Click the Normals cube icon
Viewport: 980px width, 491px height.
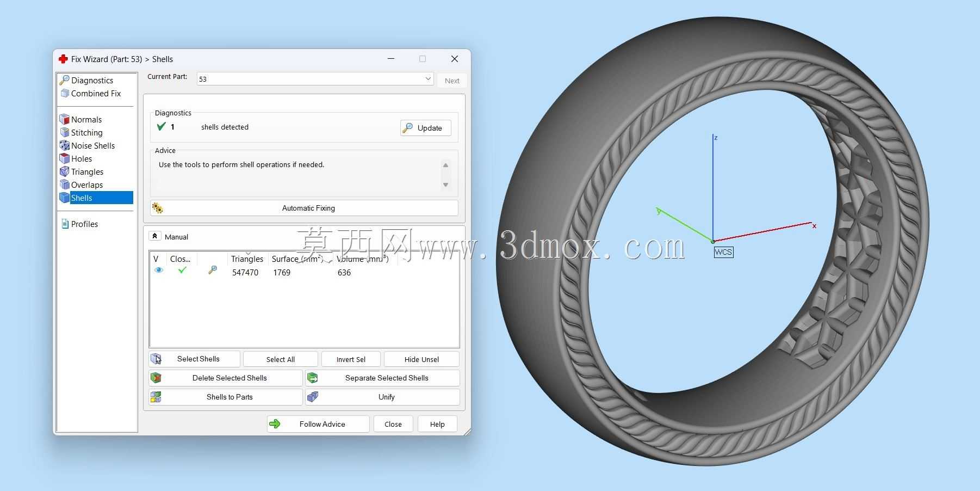point(65,119)
